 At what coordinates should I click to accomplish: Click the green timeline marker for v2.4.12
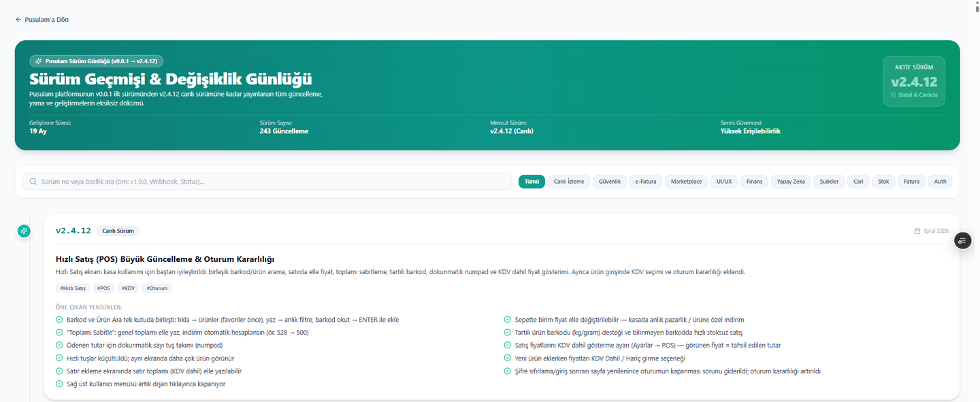click(24, 231)
